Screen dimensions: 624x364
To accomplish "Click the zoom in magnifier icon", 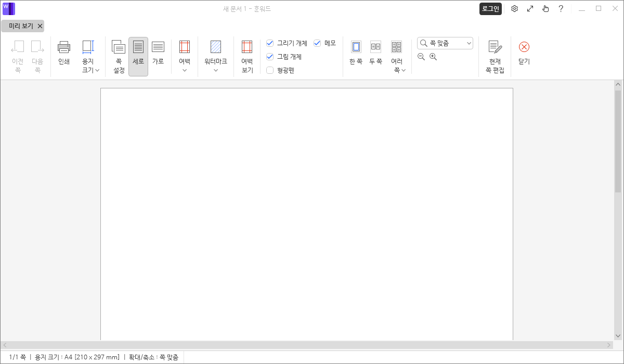I will click(433, 57).
